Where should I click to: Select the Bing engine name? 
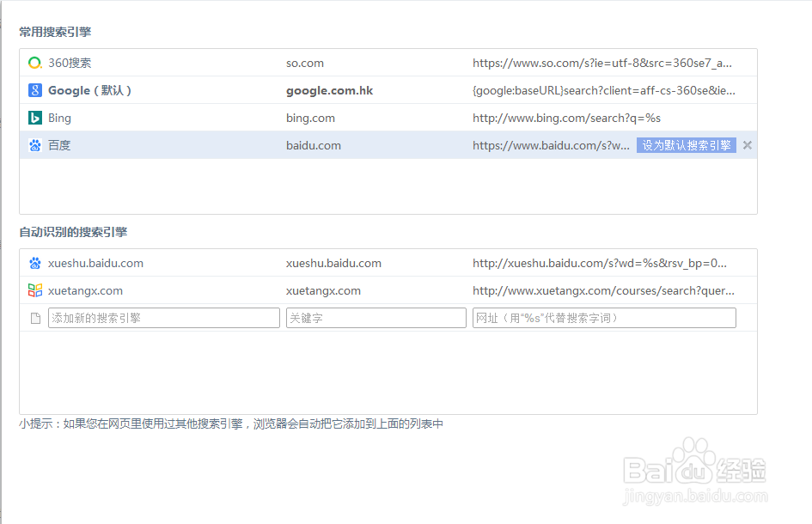(x=59, y=118)
